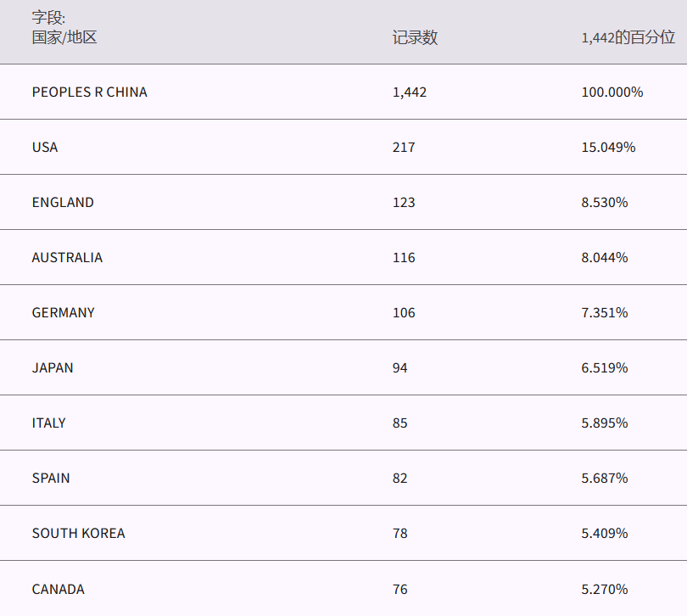Click the 100.000% percentage cell
Viewport: 687px width, 616px height.
click(612, 92)
